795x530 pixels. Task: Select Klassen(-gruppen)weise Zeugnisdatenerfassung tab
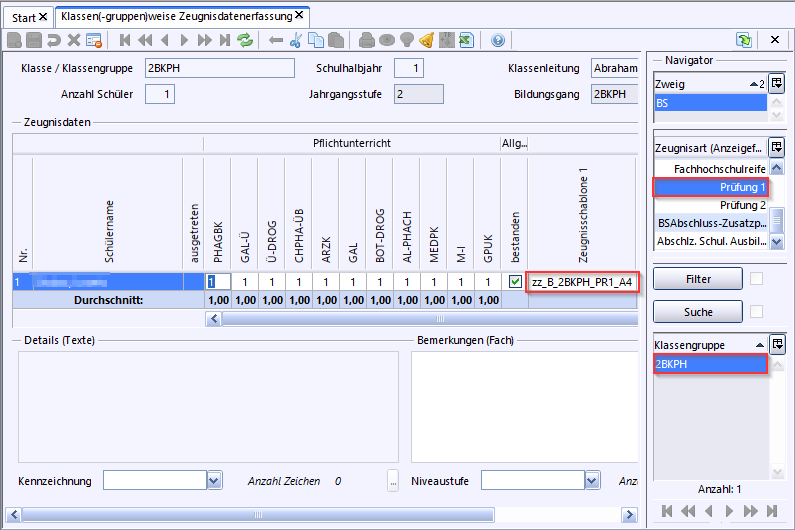[x=176, y=16]
